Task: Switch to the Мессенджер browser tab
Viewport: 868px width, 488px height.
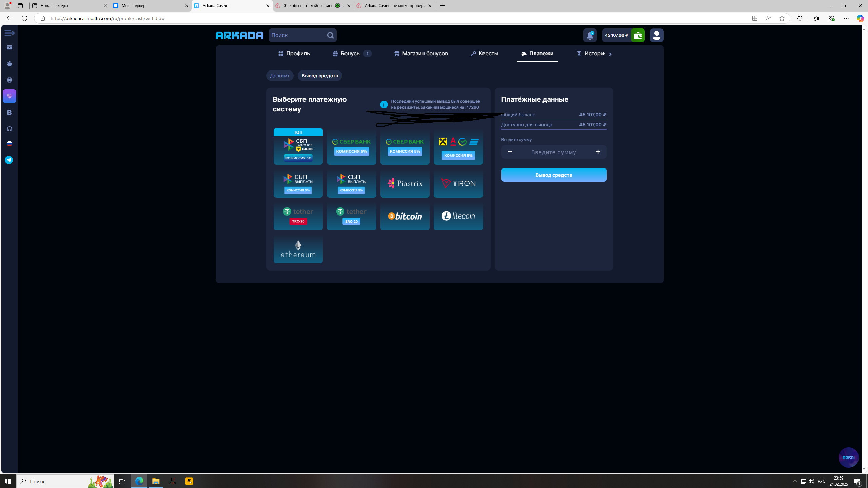Action: point(151,6)
